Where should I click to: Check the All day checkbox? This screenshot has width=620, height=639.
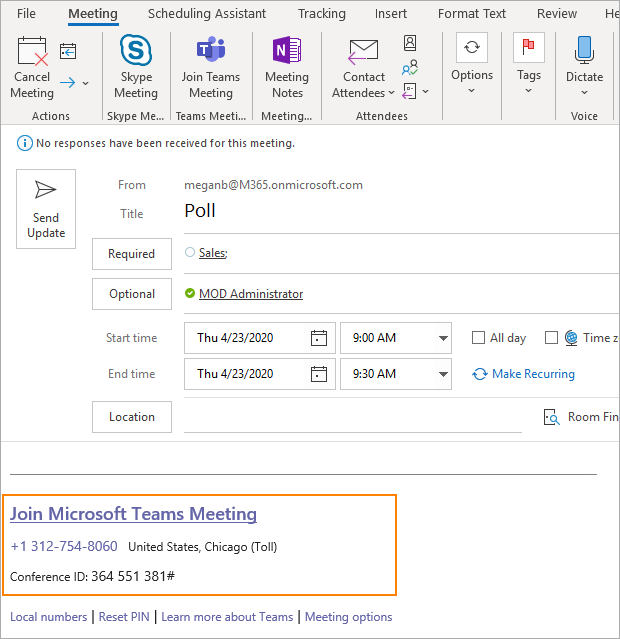pyautogui.click(x=478, y=337)
